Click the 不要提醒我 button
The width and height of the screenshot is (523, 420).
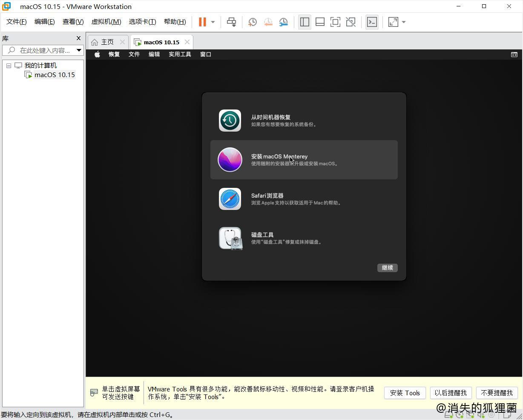pos(497,393)
